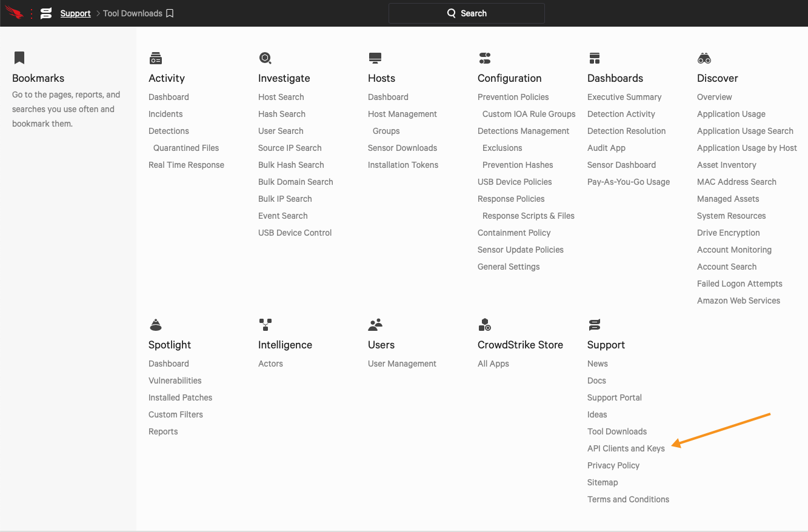Click the CrowdStrike Store icon

pos(484,325)
